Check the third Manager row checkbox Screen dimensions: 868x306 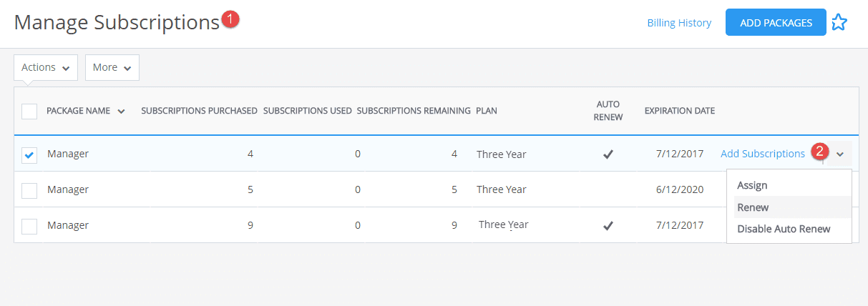pos(29,226)
